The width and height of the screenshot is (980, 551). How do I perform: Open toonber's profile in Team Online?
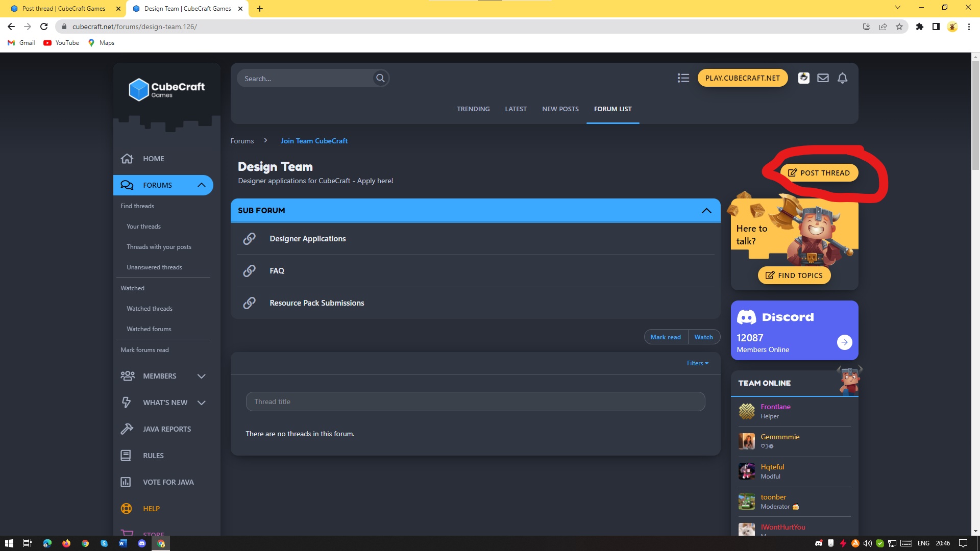773,497
